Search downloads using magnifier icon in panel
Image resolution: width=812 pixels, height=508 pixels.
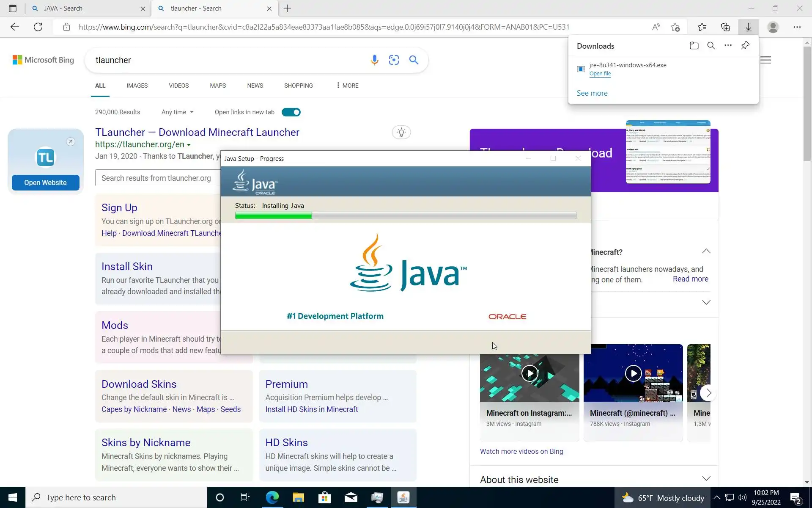[x=711, y=46]
